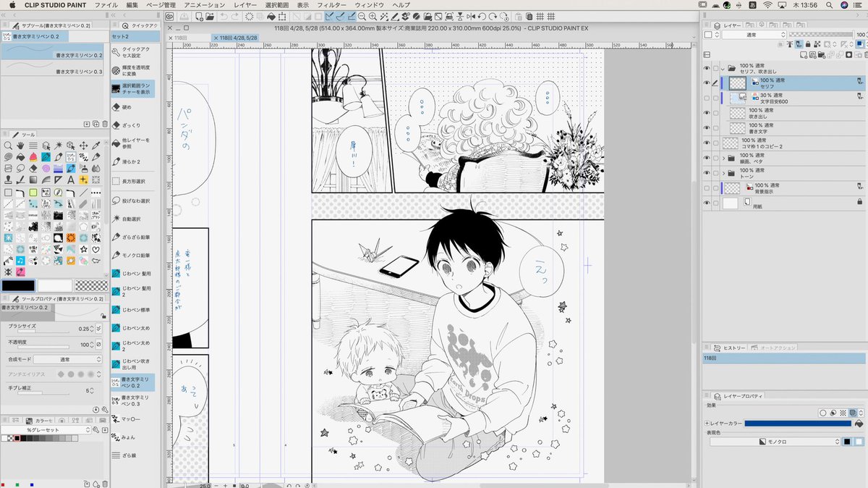Click new layer folder icon in Layer palette
This screenshot has width=868, height=488.
pos(821,55)
